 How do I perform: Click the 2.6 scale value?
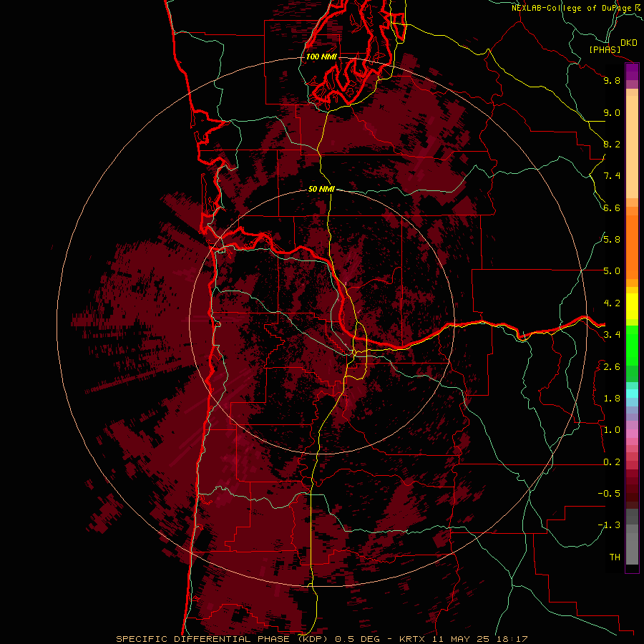click(612, 367)
